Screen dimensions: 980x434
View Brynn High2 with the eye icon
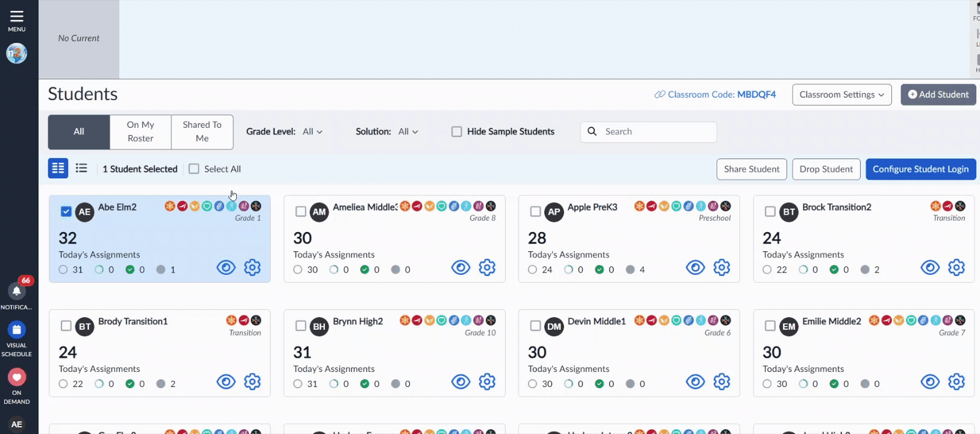(461, 382)
